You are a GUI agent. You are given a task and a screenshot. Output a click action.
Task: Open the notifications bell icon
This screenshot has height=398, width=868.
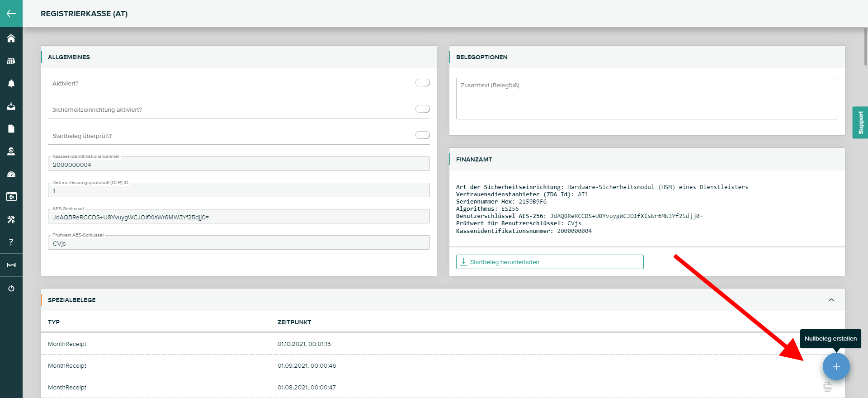point(11,84)
